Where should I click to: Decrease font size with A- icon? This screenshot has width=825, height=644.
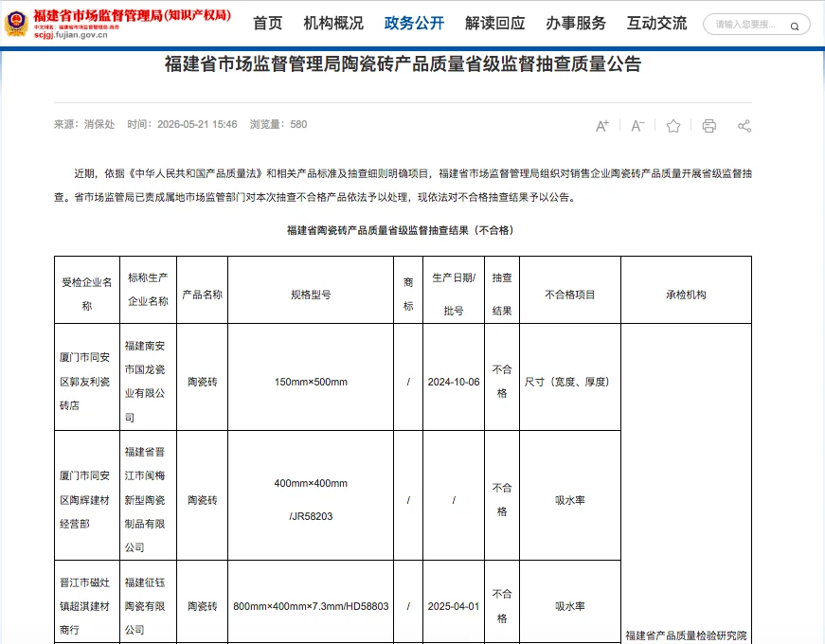click(637, 126)
